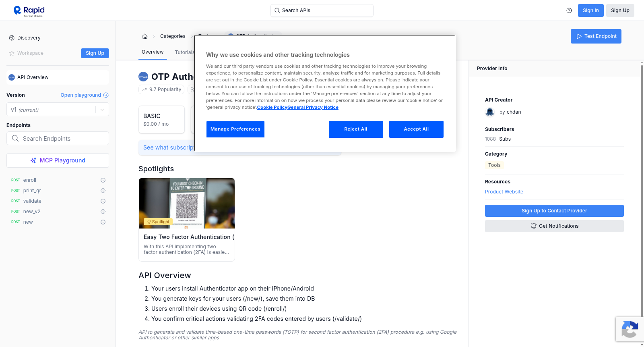
Task: Open the Product Website link
Action: [x=504, y=192]
